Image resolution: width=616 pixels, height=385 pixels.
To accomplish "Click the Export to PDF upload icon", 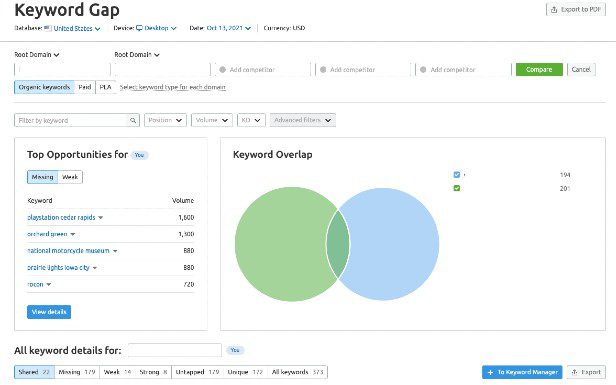I will coord(554,10).
